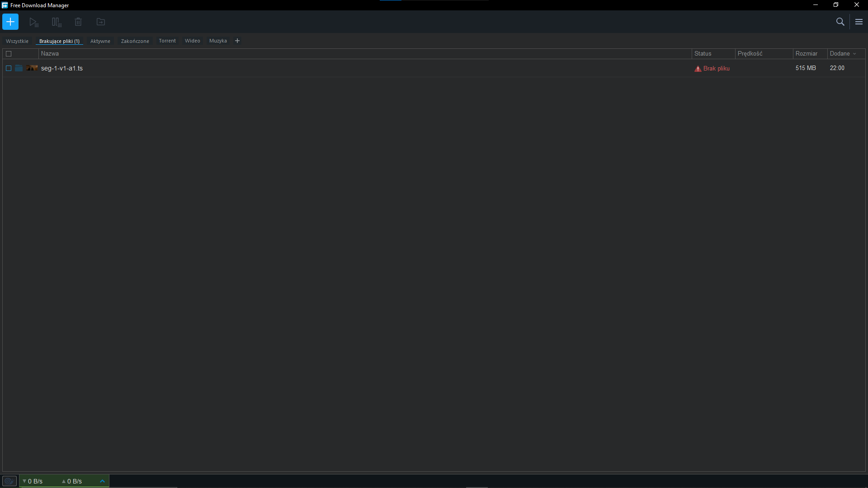
Task: Switch to the Wszystkie tab
Action: click(x=17, y=41)
